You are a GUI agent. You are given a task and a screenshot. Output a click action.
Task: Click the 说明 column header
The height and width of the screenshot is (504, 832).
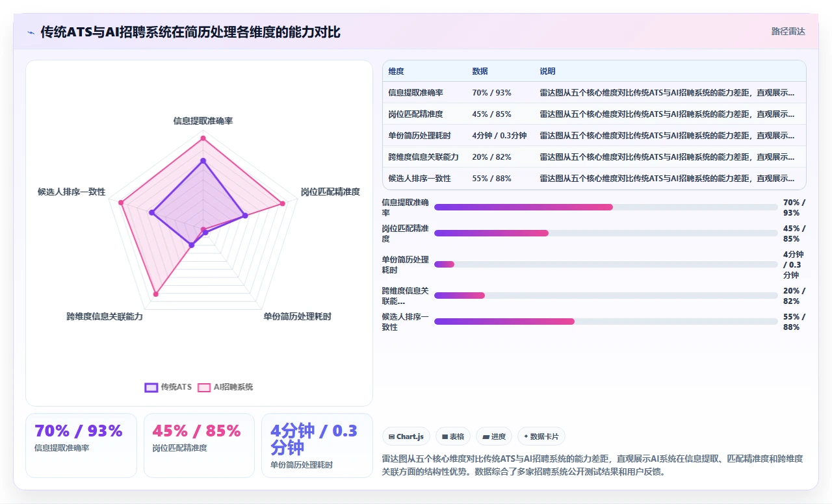(547, 71)
